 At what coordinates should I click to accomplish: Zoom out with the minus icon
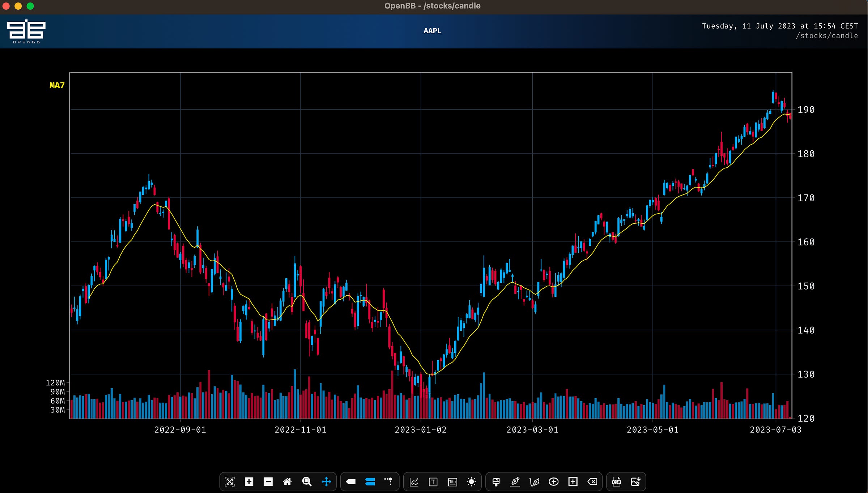click(x=268, y=481)
